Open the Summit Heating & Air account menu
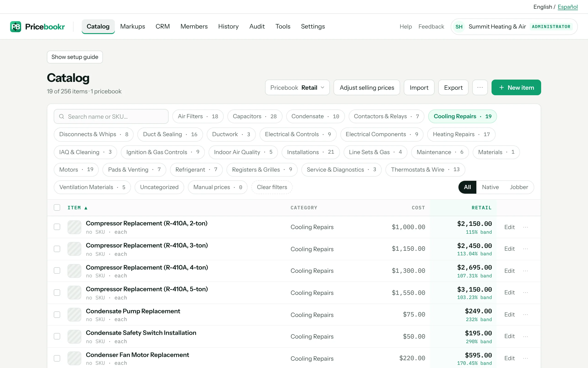The image size is (588, 368). coord(514,26)
